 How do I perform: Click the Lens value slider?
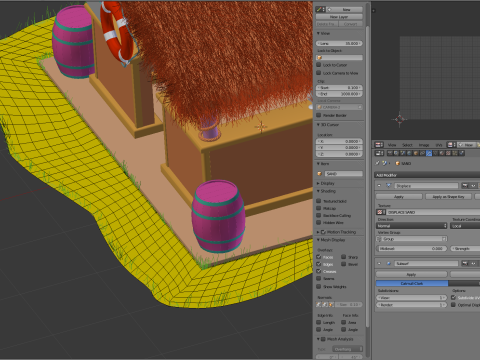(339, 43)
